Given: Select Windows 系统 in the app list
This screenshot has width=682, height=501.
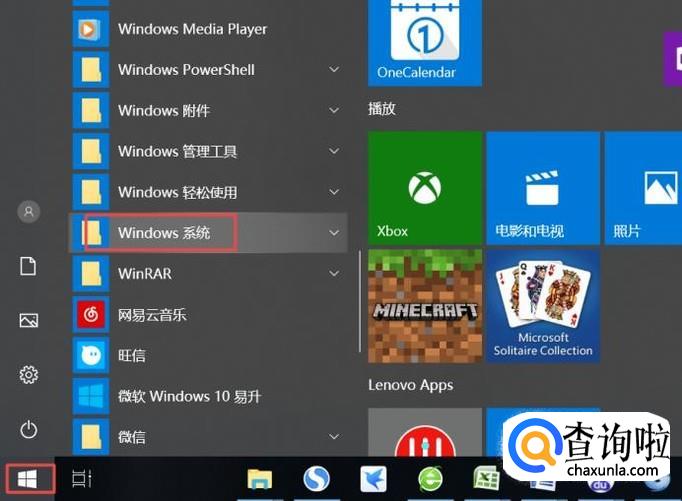Looking at the screenshot, I should tap(164, 233).
